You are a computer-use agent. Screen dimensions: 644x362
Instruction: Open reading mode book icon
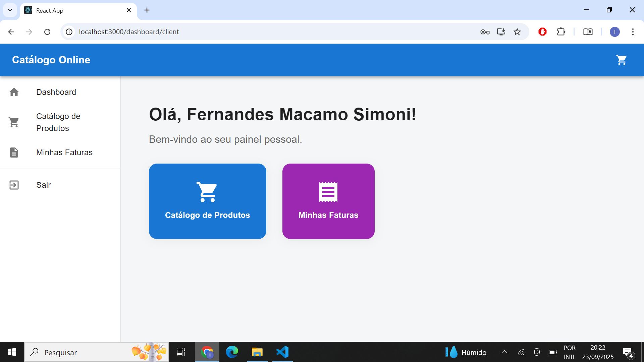point(588,32)
